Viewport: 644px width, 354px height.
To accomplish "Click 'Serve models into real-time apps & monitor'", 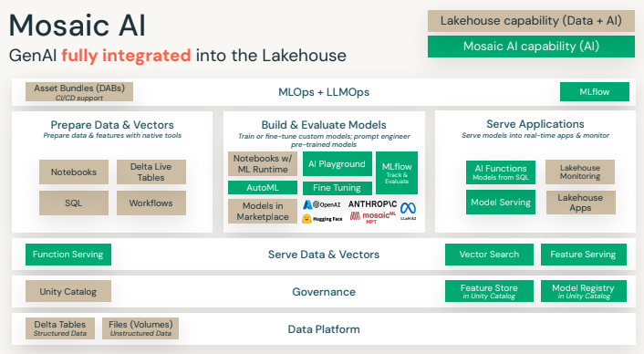I will 535,136.
